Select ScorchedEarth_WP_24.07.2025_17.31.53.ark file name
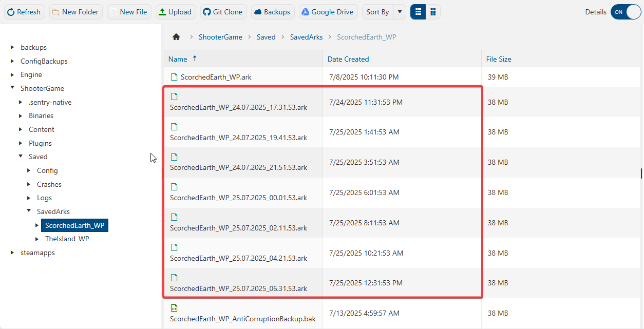644x329 pixels. click(238, 107)
